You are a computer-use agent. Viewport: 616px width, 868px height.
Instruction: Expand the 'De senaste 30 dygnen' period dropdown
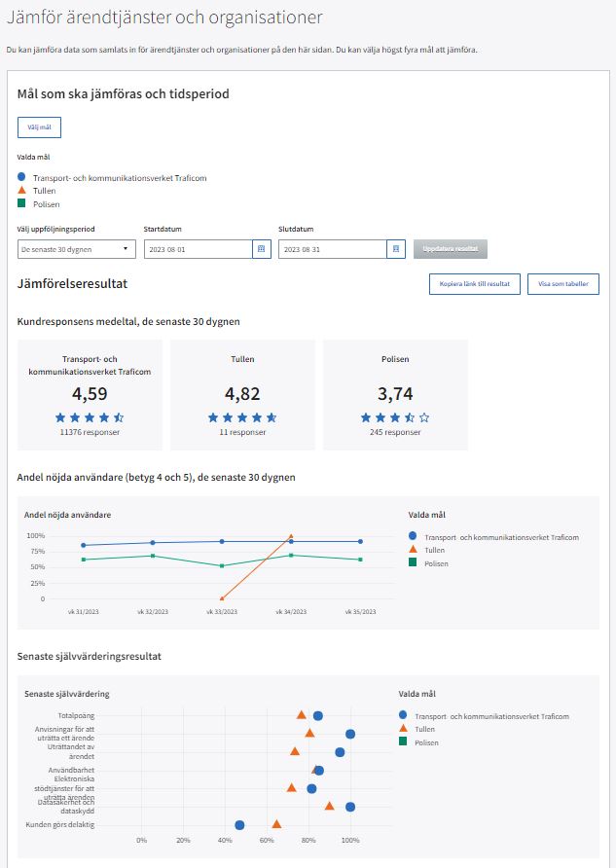(x=76, y=249)
